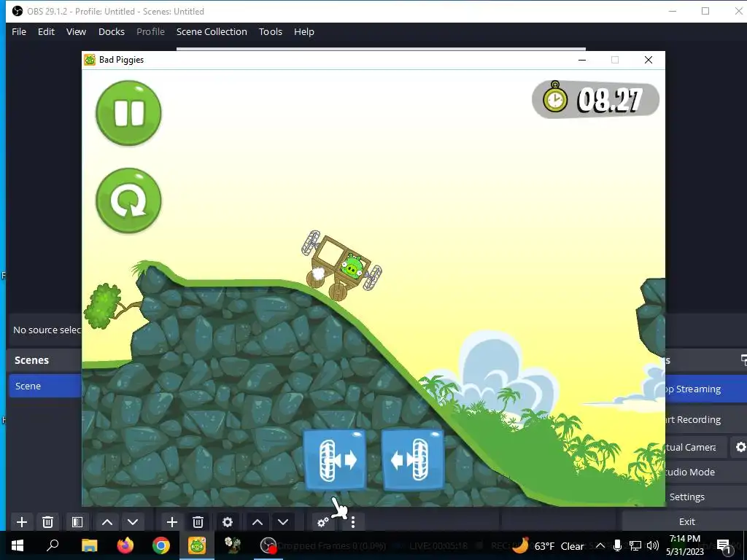747x560 pixels.
Task: Switch to Bad Piggies taskbar icon
Action: pos(197,545)
